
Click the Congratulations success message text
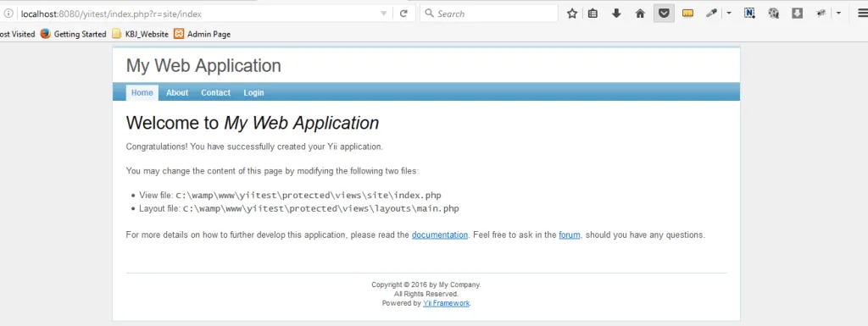click(254, 147)
